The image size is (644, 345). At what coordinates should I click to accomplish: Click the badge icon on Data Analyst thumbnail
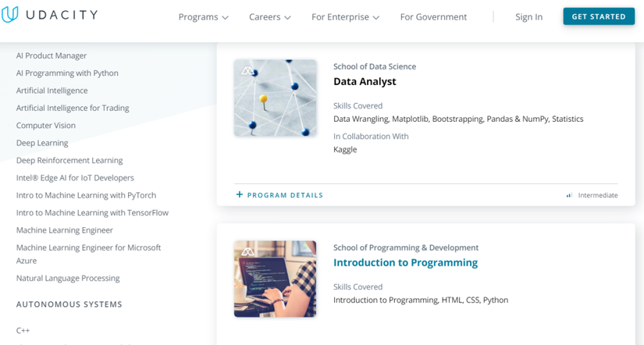tap(247, 71)
